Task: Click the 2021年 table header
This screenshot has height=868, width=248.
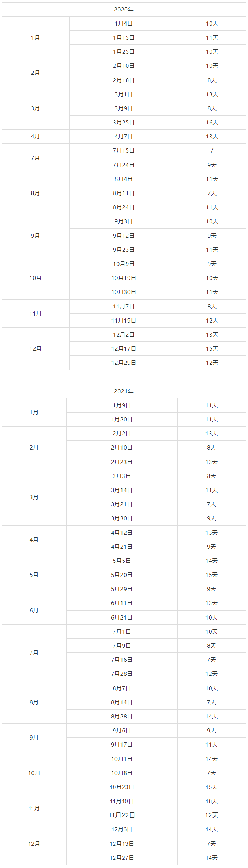Action: tap(124, 391)
